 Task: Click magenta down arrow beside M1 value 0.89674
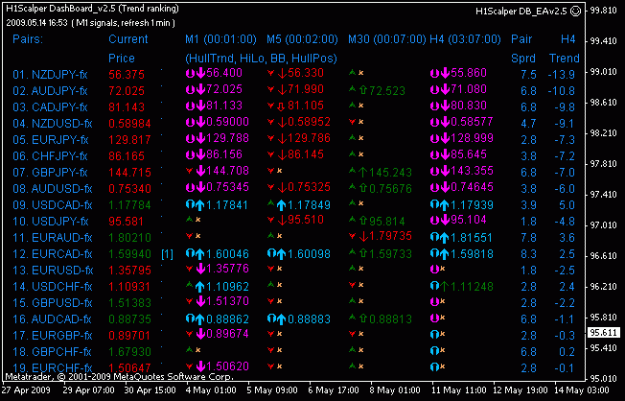click(x=201, y=334)
